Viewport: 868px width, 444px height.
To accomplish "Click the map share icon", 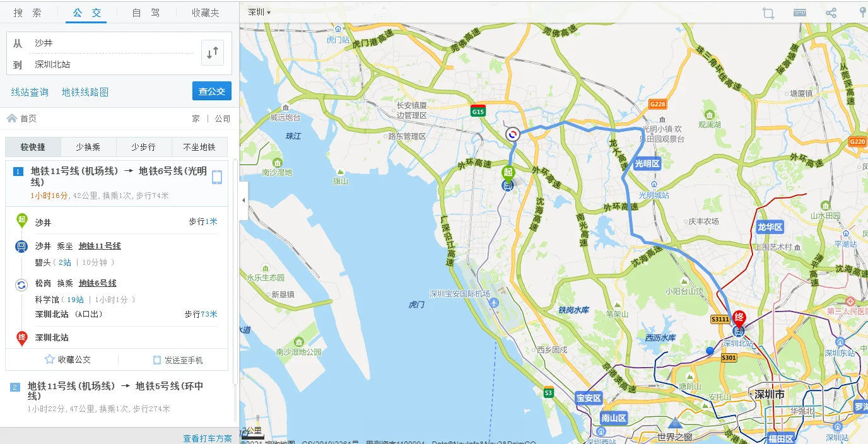I will (831, 13).
